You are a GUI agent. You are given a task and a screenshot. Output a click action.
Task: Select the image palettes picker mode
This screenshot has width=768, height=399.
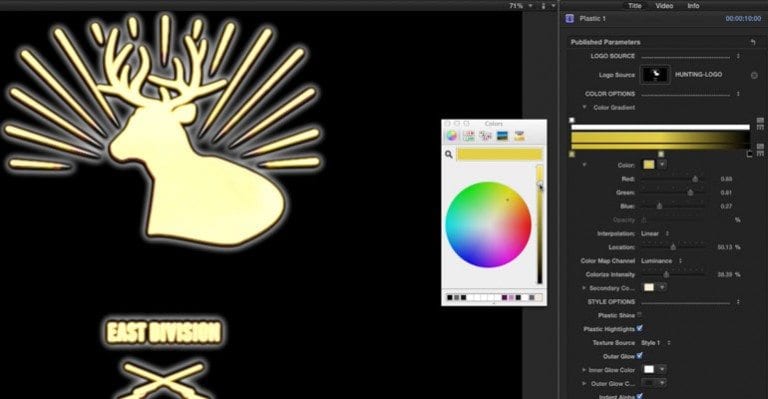pyautogui.click(x=503, y=136)
